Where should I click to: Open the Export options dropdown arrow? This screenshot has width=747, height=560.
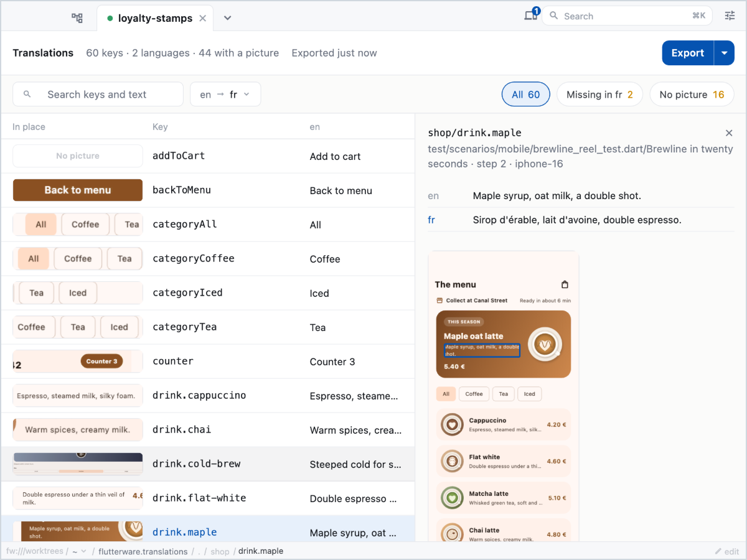click(725, 53)
